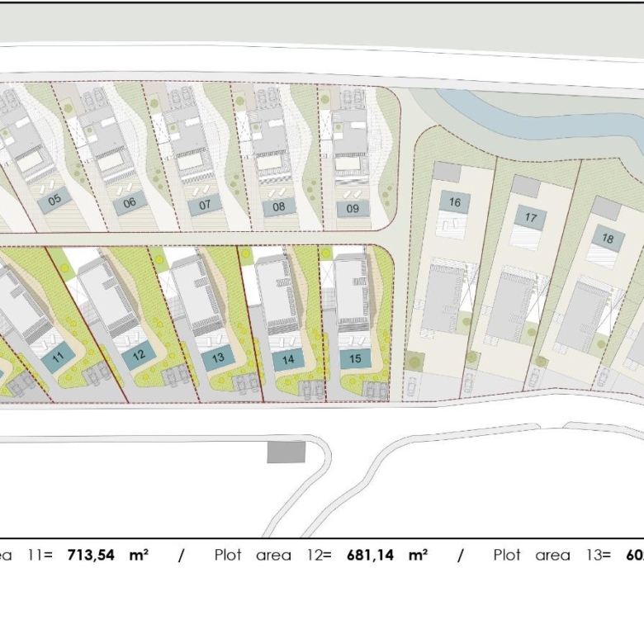Click the gray square above label 16
This screenshot has width=644, height=644.
click(x=448, y=171)
